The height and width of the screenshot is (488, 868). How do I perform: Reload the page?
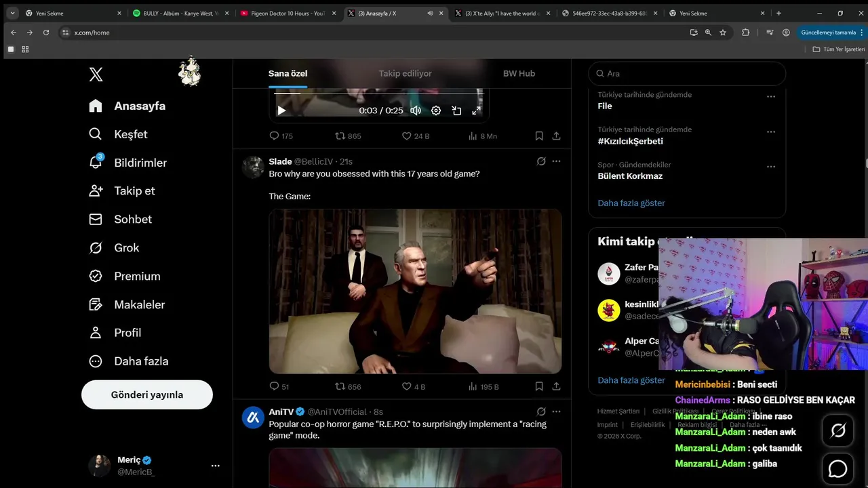pyautogui.click(x=46, y=33)
